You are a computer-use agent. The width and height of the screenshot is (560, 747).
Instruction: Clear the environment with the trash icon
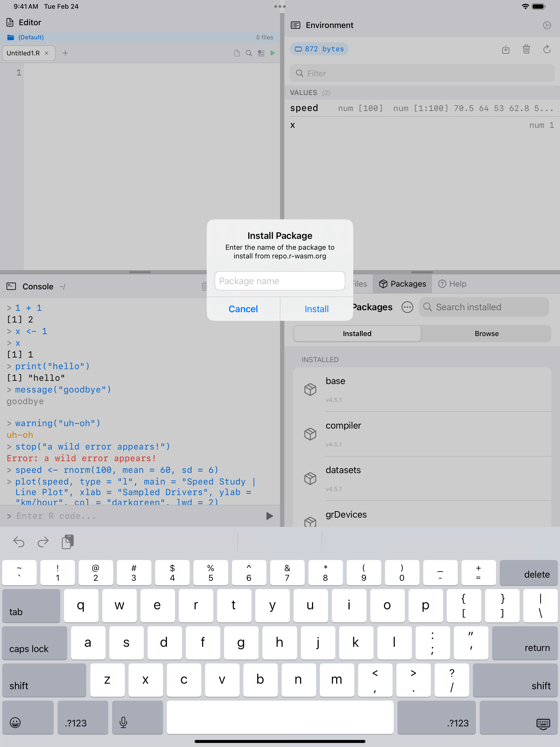[526, 49]
